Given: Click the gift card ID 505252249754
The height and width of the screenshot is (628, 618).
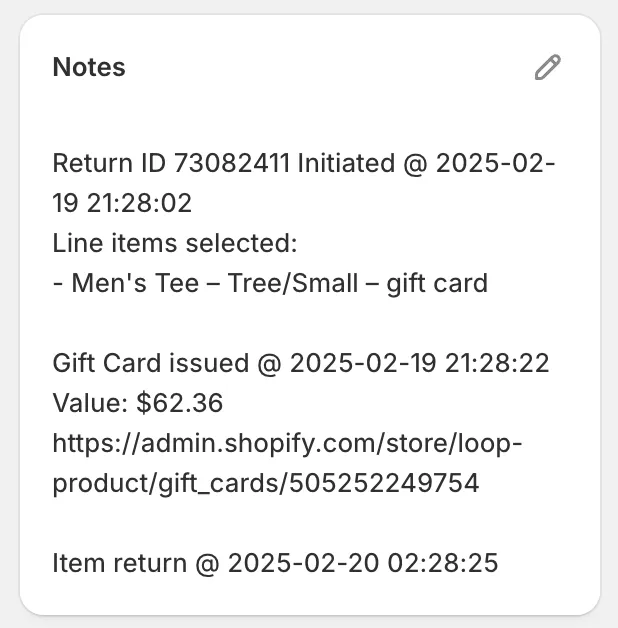Looking at the screenshot, I should pos(384,483).
